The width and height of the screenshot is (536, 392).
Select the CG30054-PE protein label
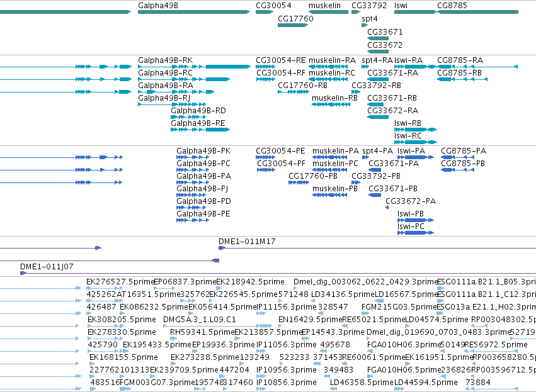pos(280,151)
